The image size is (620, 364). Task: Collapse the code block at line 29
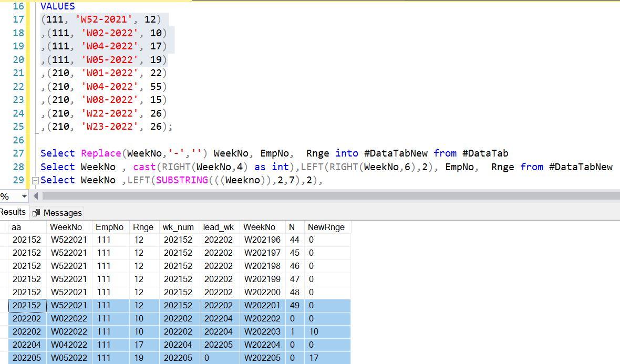point(35,180)
